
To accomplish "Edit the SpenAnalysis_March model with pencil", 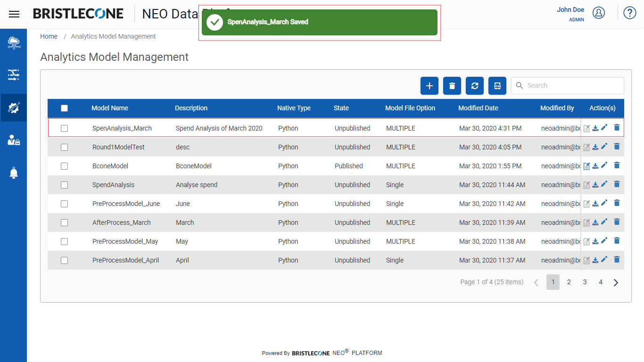I will tap(604, 127).
